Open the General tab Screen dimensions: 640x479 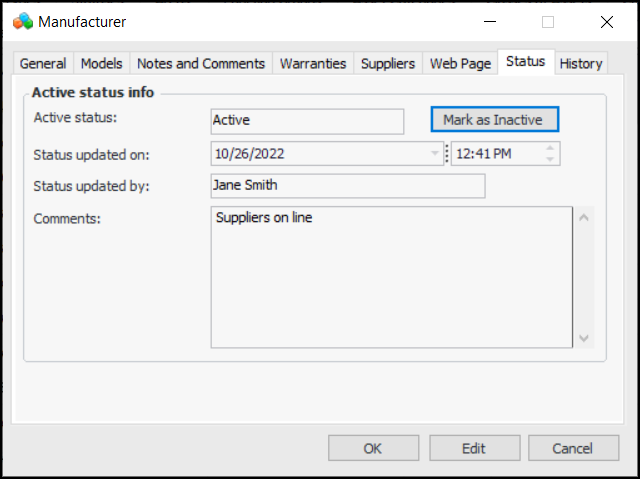click(43, 63)
